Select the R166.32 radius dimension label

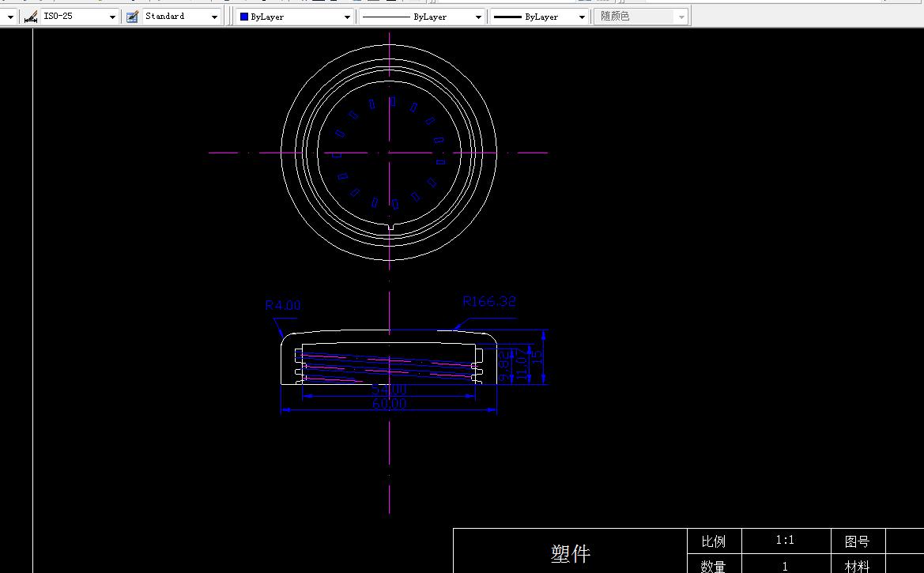pyautogui.click(x=488, y=301)
